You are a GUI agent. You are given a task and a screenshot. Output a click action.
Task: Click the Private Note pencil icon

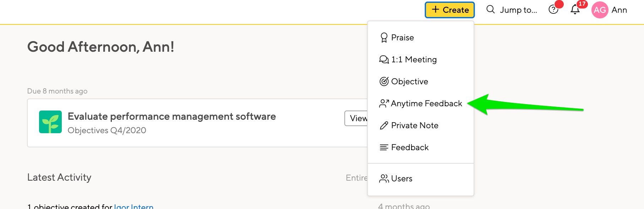383,125
